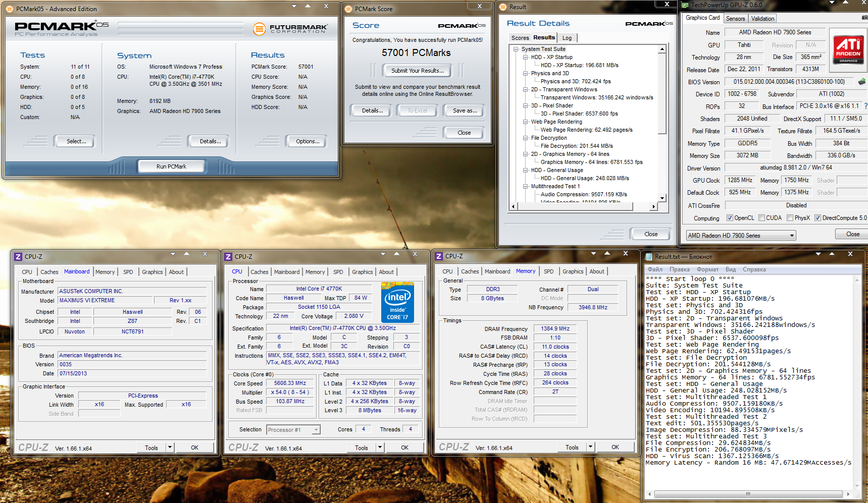The width and height of the screenshot is (868, 503).
Task: Click the OK button in CPU-Z Memory window
Action: tap(615, 447)
